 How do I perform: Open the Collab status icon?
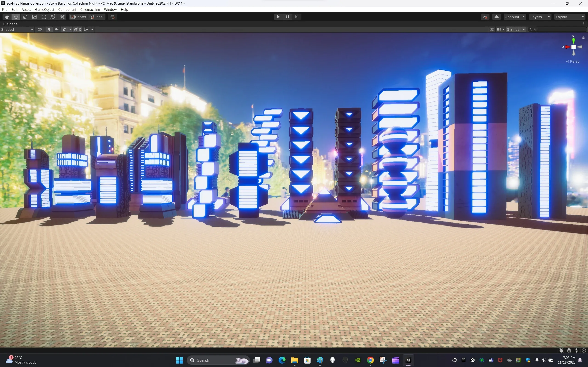pyautogui.click(x=485, y=17)
